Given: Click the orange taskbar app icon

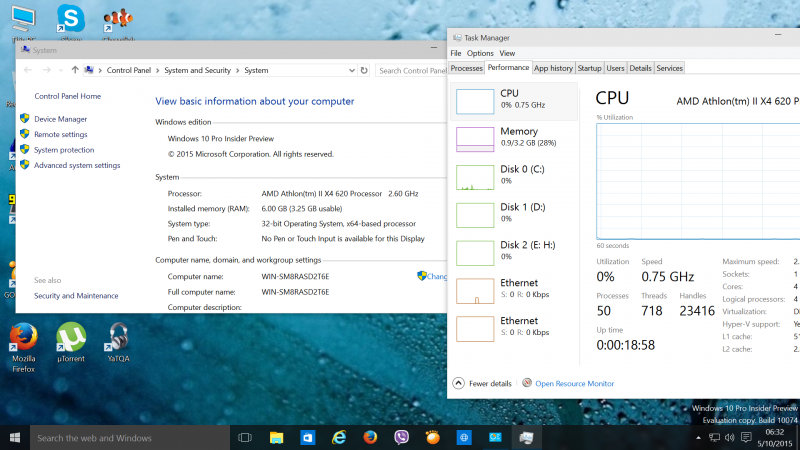Looking at the screenshot, I should pos(433,438).
